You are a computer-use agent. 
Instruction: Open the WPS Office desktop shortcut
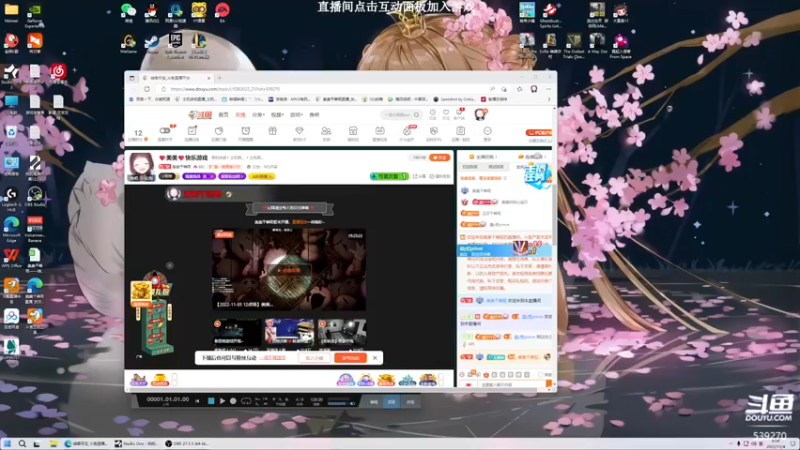click(11, 257)
